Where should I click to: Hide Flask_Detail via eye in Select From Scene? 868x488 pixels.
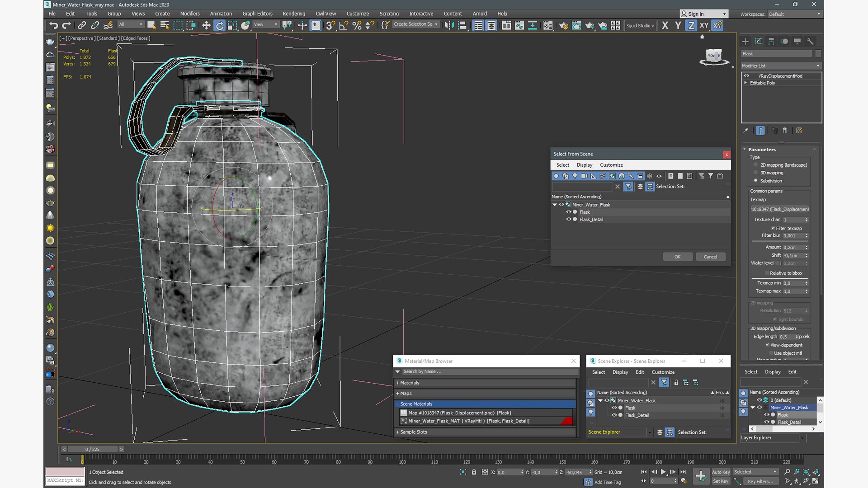point(569,219)
